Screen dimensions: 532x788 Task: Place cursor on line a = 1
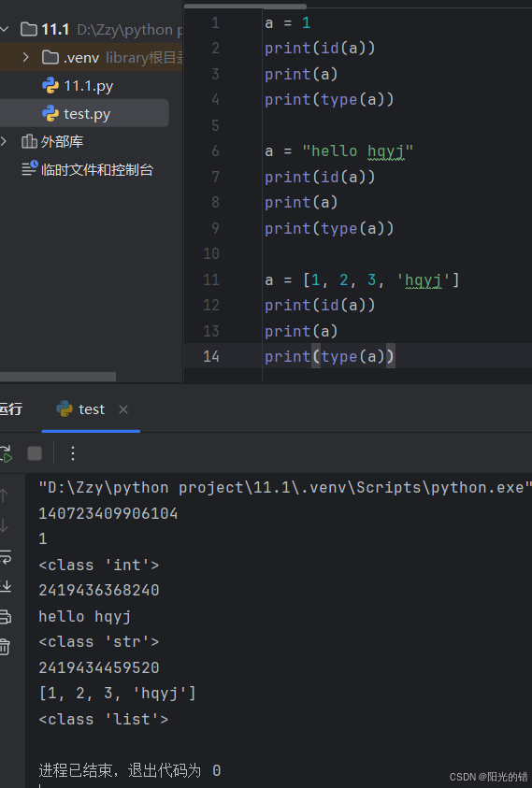(x=288, y=23)
